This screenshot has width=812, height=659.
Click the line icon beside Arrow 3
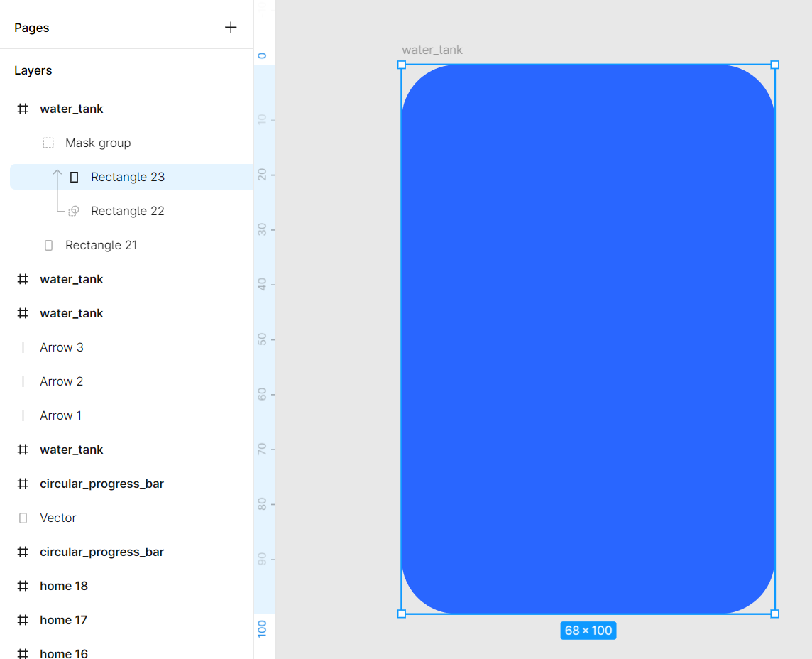click(x=23, y=347)
